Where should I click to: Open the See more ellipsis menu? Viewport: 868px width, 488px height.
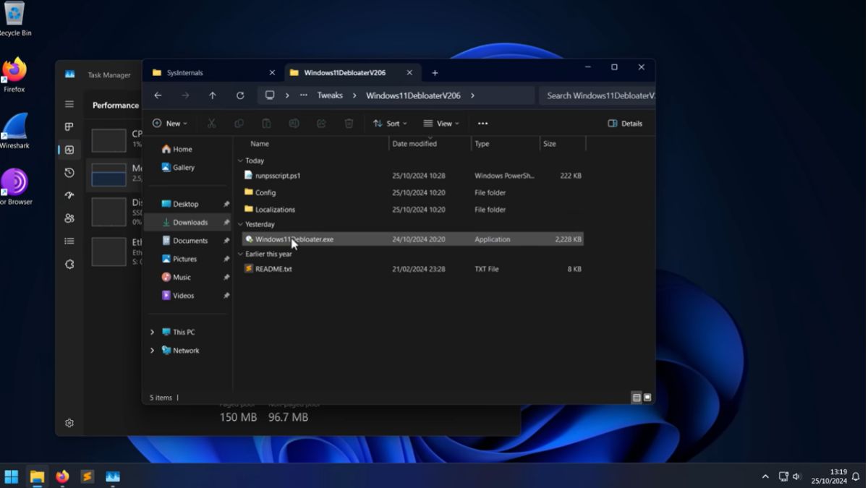click(482, 123)
